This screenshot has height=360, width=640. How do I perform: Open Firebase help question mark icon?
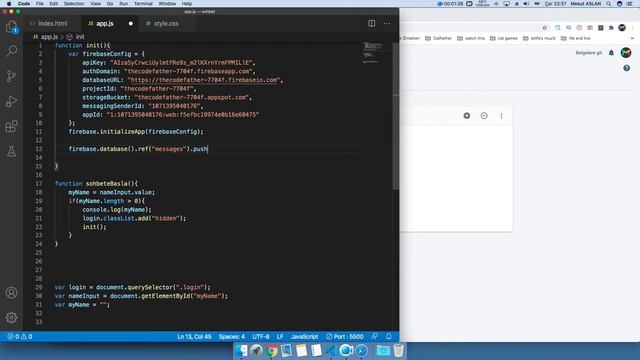tap(627, 68)
